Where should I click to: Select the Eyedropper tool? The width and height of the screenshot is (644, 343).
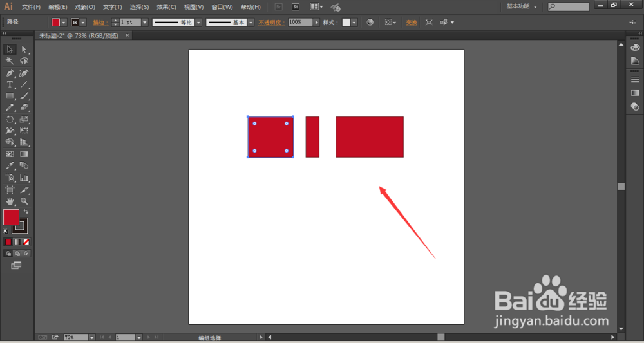(10, 166)
